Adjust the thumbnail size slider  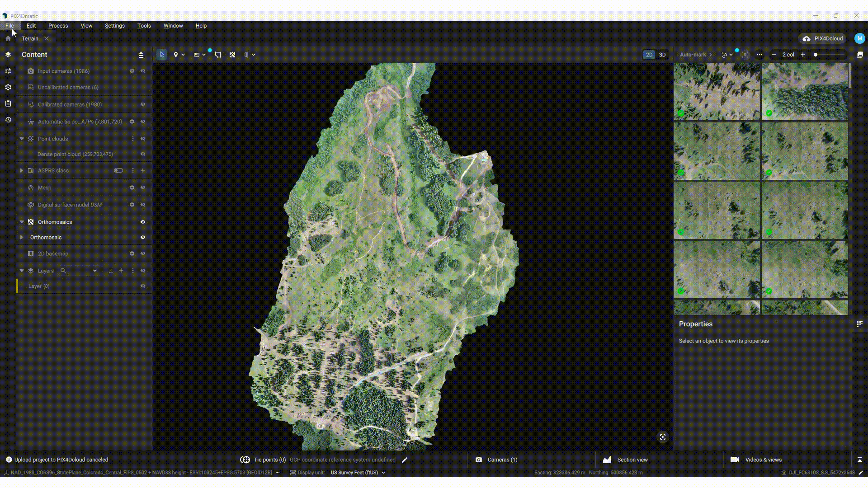click(816, 55)
